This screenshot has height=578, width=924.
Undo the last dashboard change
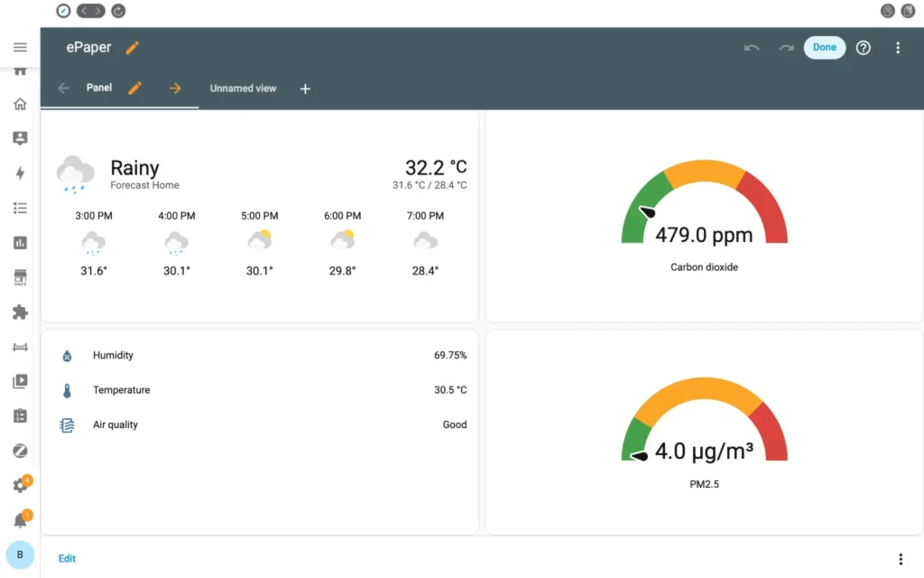(x=752, y=47)
